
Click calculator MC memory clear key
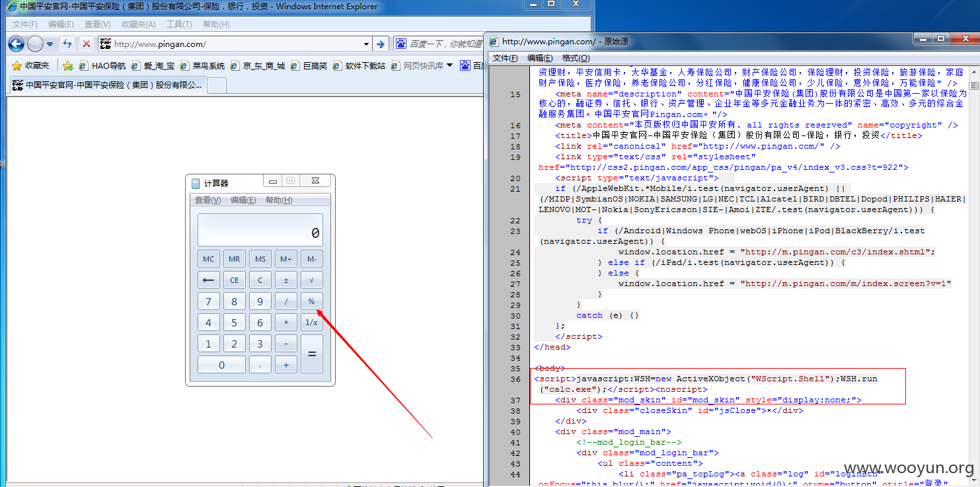tap(209, 259)
